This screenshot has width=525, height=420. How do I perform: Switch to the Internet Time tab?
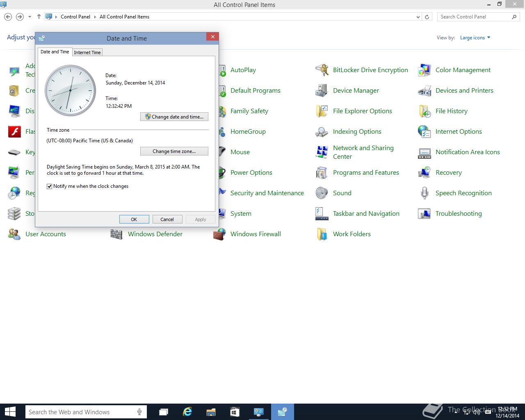[x=87, y=52]
